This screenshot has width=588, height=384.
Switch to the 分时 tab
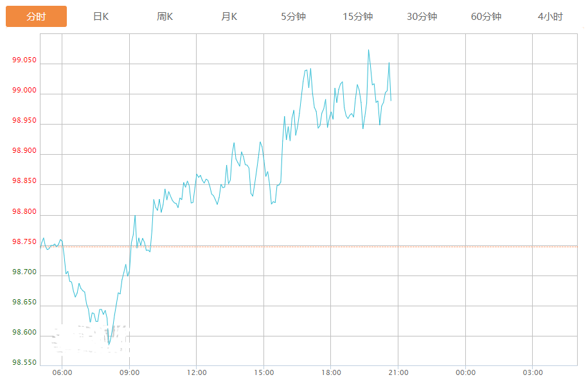tap(37, 17)
